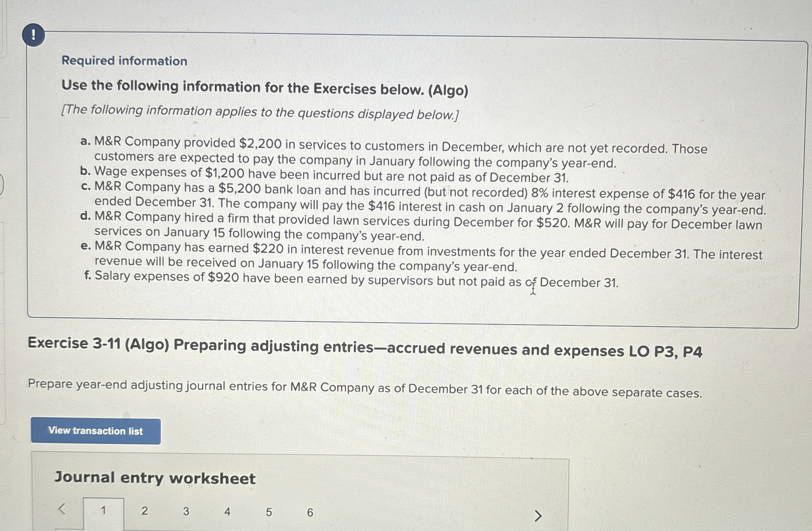The height and width of the screenshot is (531, 812).
Task: Click the Journal entry worksheet title
Action: 155,478
